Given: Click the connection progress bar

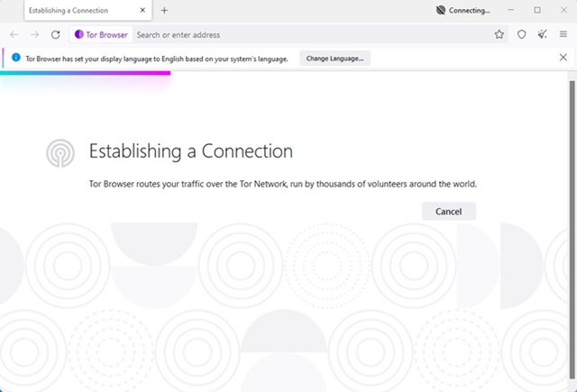Looking at the screenshot, I should 85,73.
